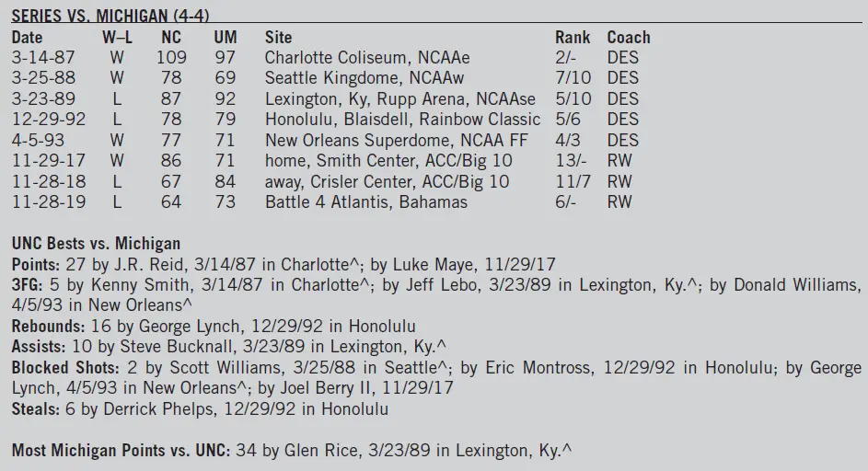
Task: Select the "Seattle Kingdome, NCAAw" site entry
Action: click(365, 78)
